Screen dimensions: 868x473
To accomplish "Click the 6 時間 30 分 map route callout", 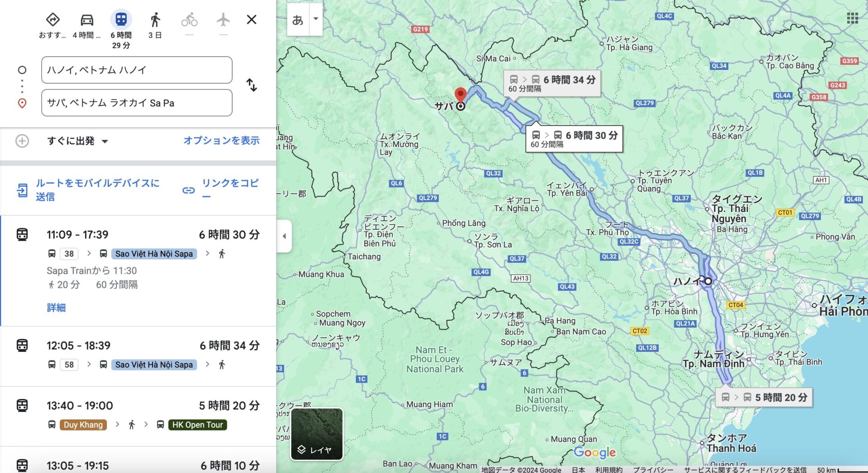I will (574, 139).
